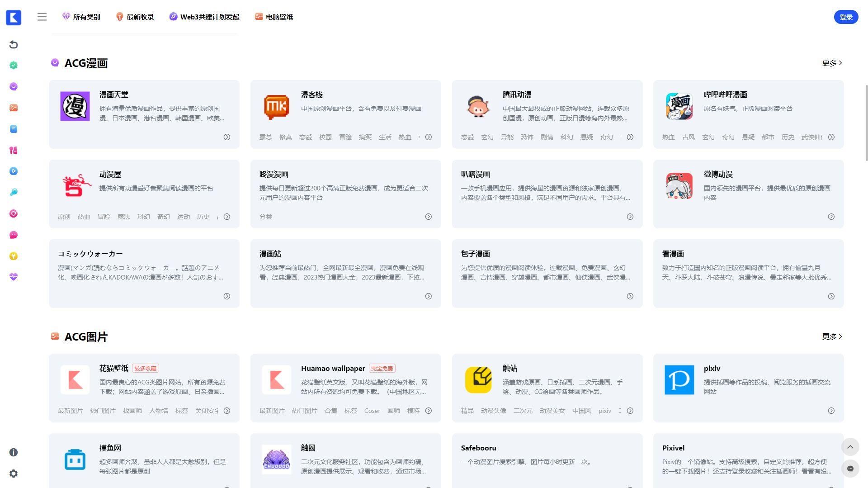This screenshot has height=488, width=868.
Task: Open the yellow yen coin sidebar icon
Action: [x=14, y=256]
